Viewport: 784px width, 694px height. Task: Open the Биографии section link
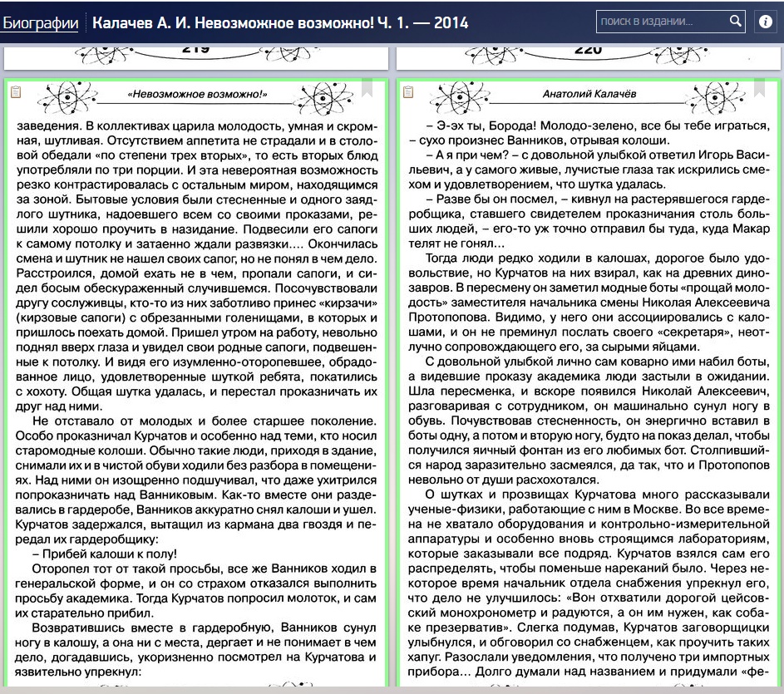point(41,23)
